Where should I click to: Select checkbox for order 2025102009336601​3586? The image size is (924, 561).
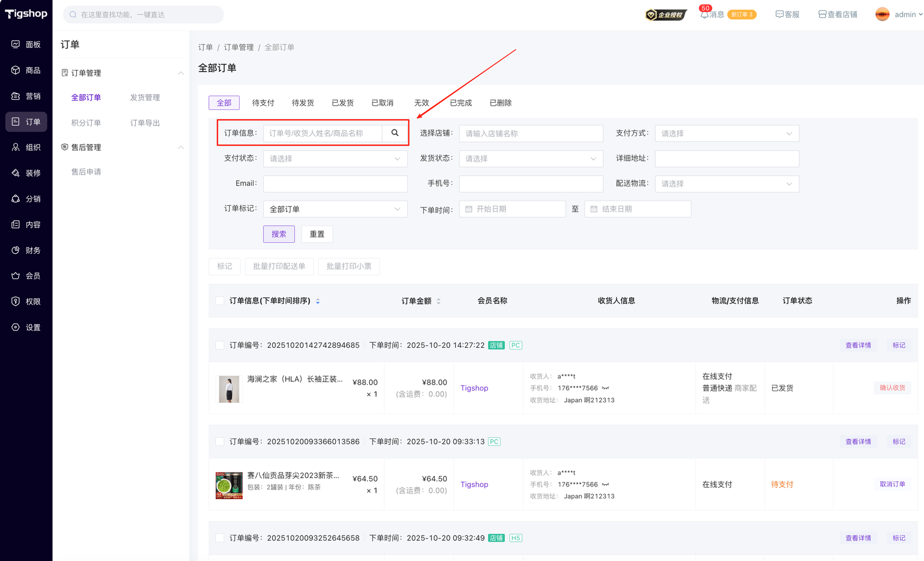(220, 441)
